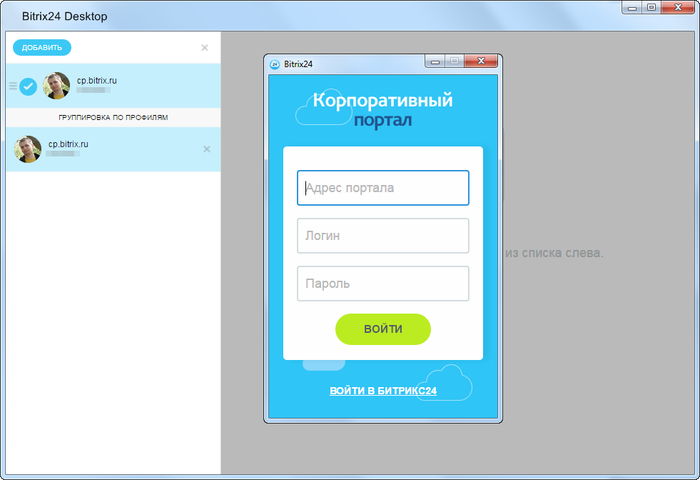Click 'из списка слева.' text behind the dialog

click(554, 253)
